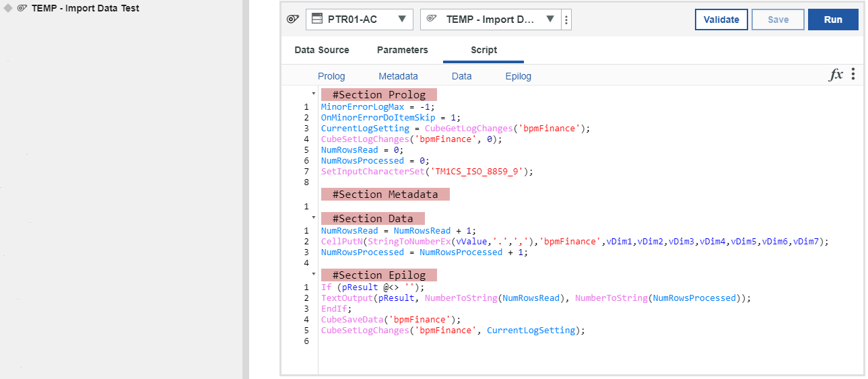
Task: Click the If (pResult @<> '') line
Action: (372, 287)
